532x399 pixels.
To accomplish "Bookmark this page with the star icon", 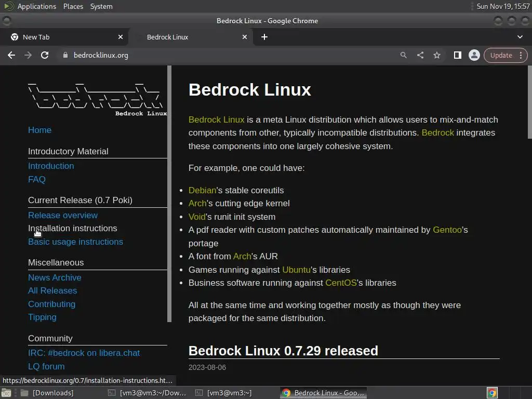I will [x=436, y=55].
